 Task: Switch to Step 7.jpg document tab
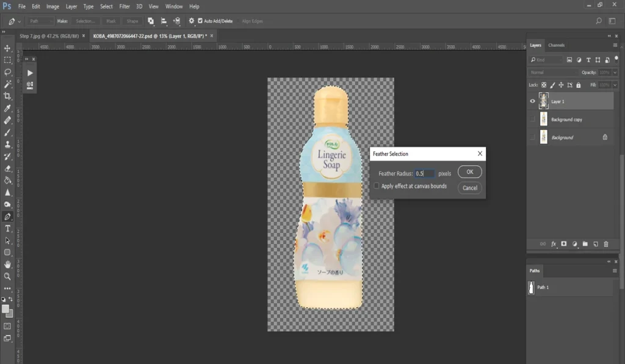click(49, 36)
